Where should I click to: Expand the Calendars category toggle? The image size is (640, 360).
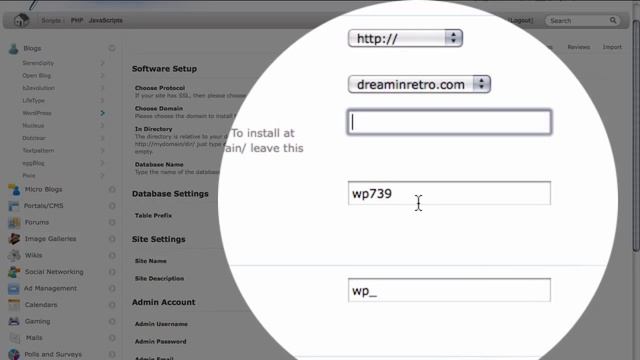tap(112, 305)
